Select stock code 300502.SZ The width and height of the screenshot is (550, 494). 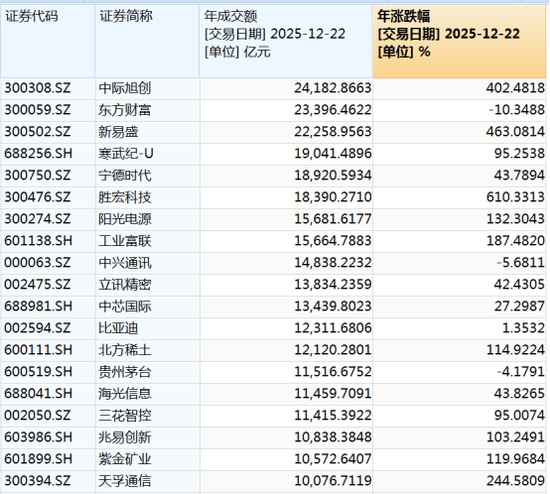tap(38, 132)
